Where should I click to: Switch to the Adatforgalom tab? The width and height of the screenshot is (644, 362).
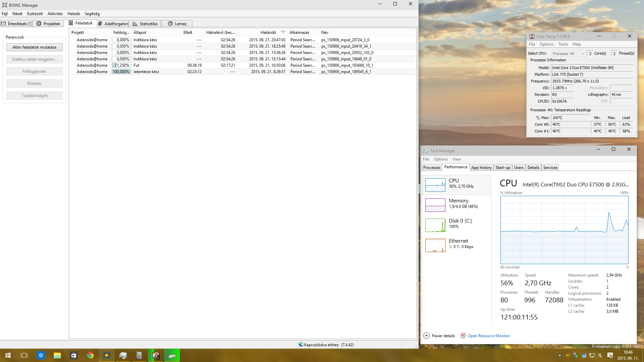[x=113, y=23]
